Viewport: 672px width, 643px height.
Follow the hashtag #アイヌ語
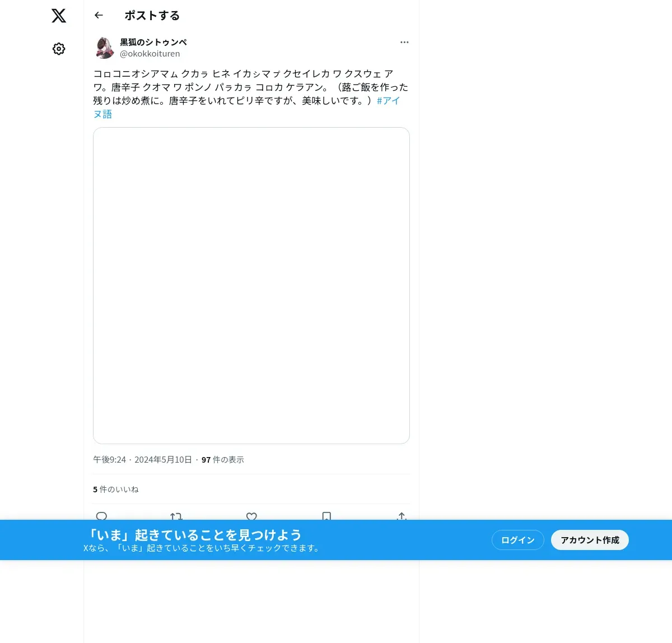pos(246,108)
